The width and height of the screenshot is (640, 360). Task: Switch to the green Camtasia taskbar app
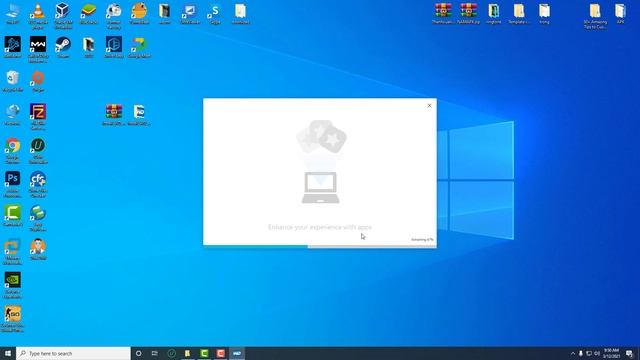pyautogui.click(x=204, y=353)
